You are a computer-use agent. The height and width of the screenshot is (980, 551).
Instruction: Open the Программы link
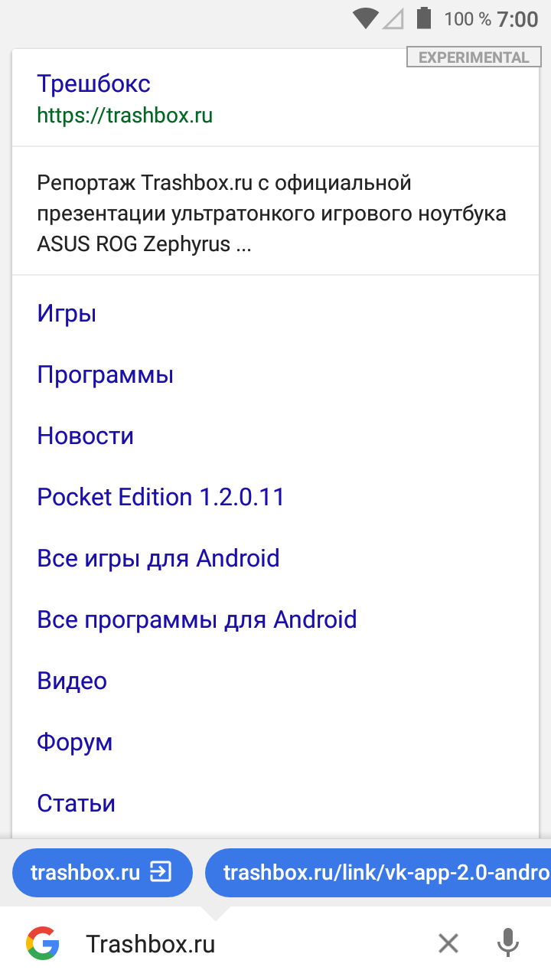(106, 375)
